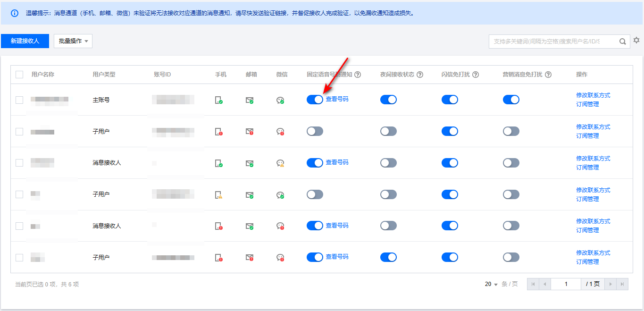Click unverified email icon in first 子用户 row
The height and width of the screenshot is (311, 644).
(250, 132)
